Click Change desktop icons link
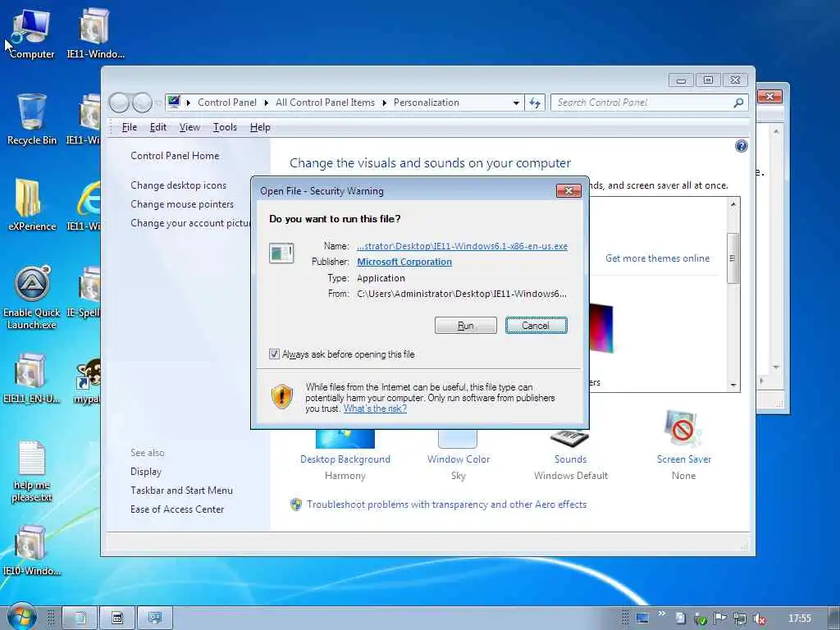Viewport: 840px width, 630px height. click(x=178, y=185)
